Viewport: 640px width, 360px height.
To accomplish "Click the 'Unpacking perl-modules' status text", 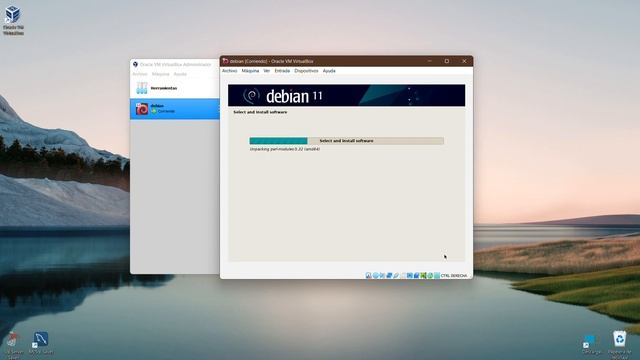I will [285, 149].
